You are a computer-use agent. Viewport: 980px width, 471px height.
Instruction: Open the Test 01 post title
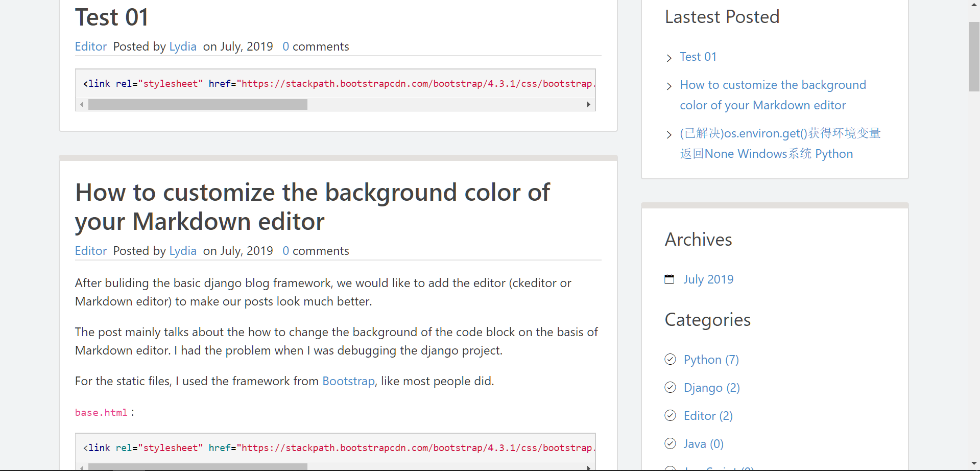click(x=111, y=16)
